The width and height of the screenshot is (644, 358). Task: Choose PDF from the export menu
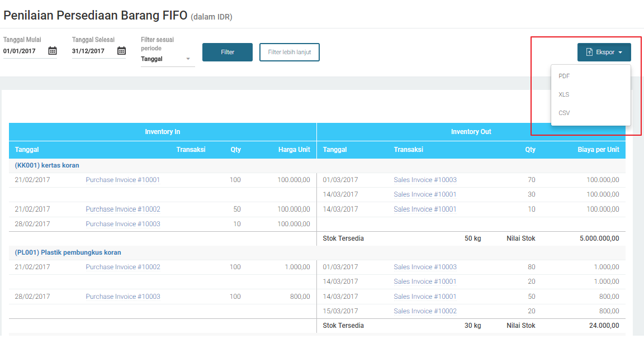[x=564, y=76]
